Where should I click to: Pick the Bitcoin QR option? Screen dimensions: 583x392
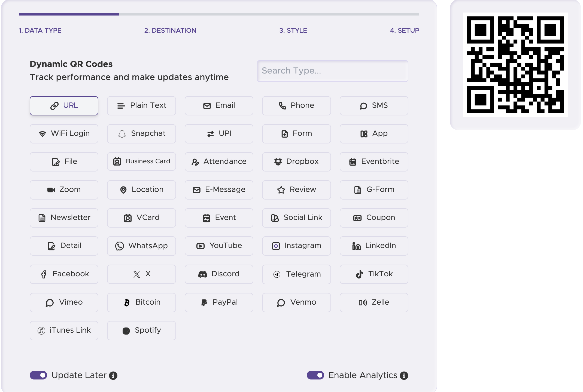tap(141, 302)
